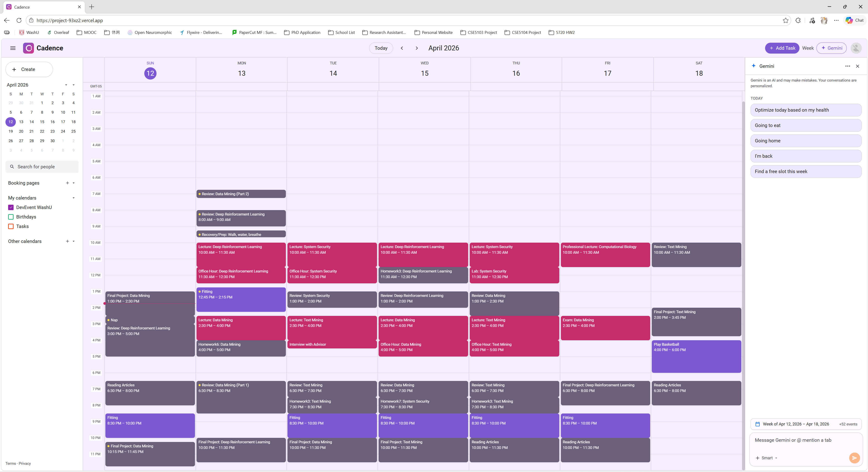Enable the Birthdays calendar checkbox
The width and height of the screenshot is (868, 472).
(x=11, y=217)
